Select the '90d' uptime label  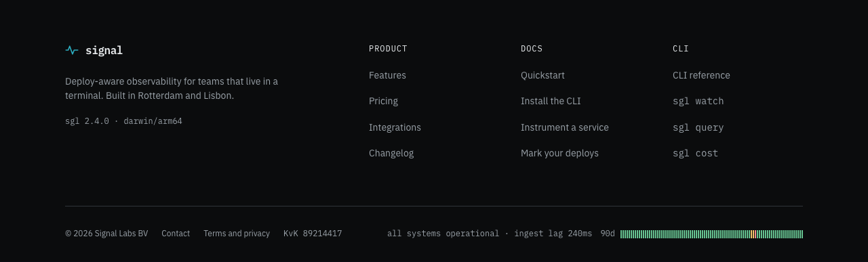pyautogui.click(x=608, y=234)
